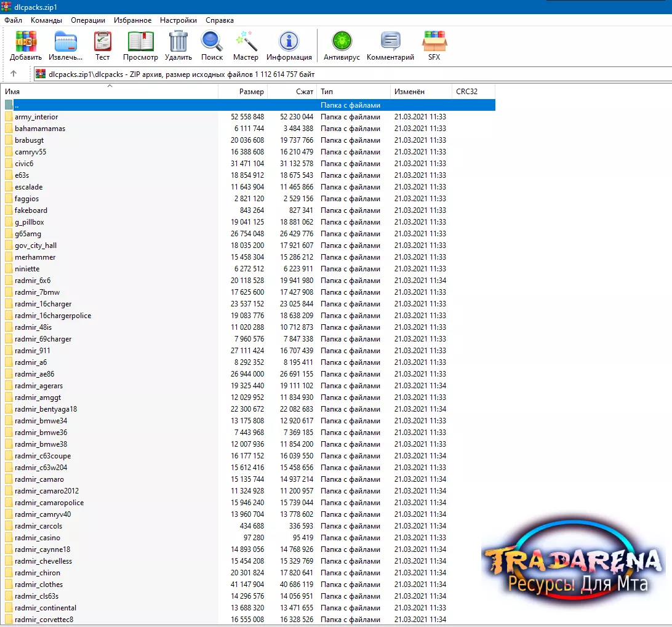Click the SFX archive icon
Viewport: 672px width, 627px height.
point(434,42)
